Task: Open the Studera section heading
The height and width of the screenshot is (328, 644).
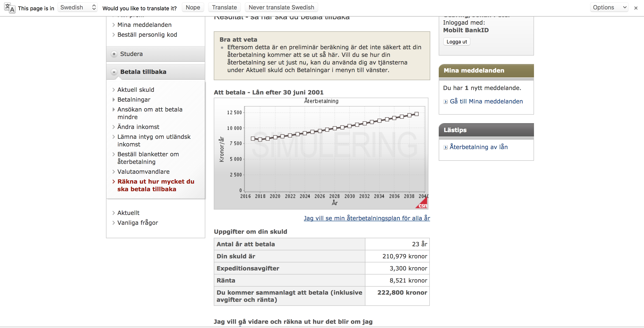Action: click(131, 54)
